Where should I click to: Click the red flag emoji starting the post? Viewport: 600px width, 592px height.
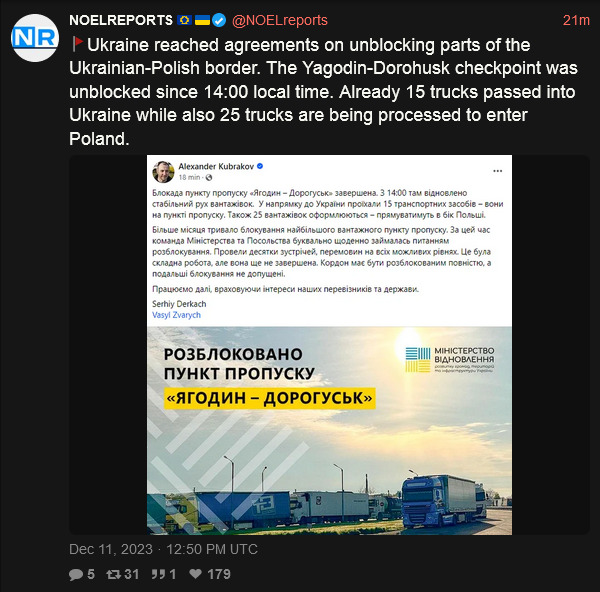pyautogui.click(x=77, y=45)
